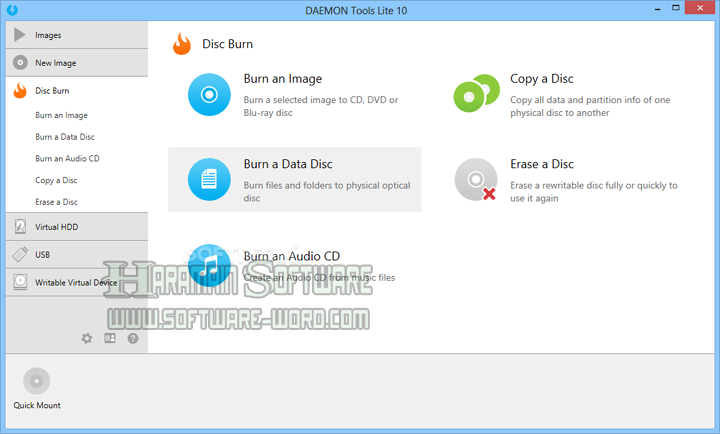The image size is (720, 434).
Task: Select Burn a Data Disc in sidebar submenu
Action: tap(65, 137)
